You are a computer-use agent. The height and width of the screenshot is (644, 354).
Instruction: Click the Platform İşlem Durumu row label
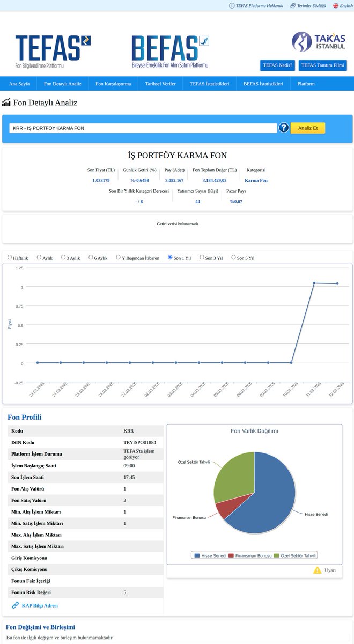[x=38, y=454]
